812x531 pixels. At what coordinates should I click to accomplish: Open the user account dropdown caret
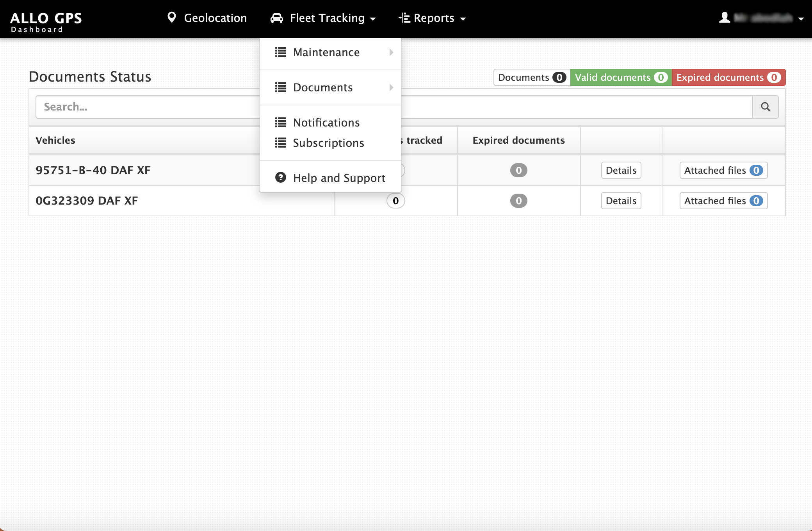(x=801, y=19)
